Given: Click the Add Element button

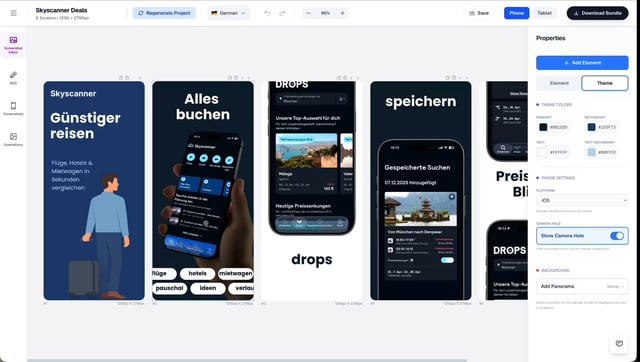Looking at the screenshot, I should tap(582, 63).
